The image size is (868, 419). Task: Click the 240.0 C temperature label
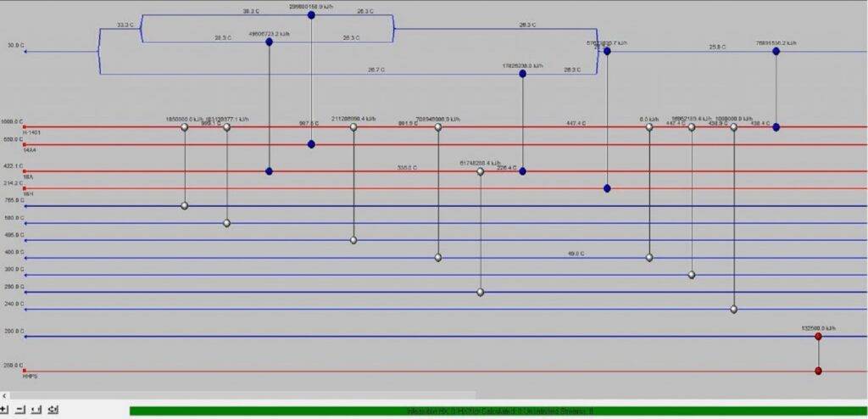coord(15,304)
